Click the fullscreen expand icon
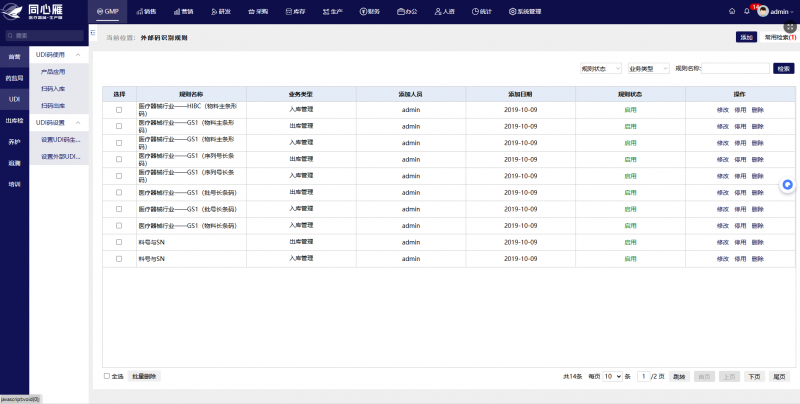 [790, 28]
